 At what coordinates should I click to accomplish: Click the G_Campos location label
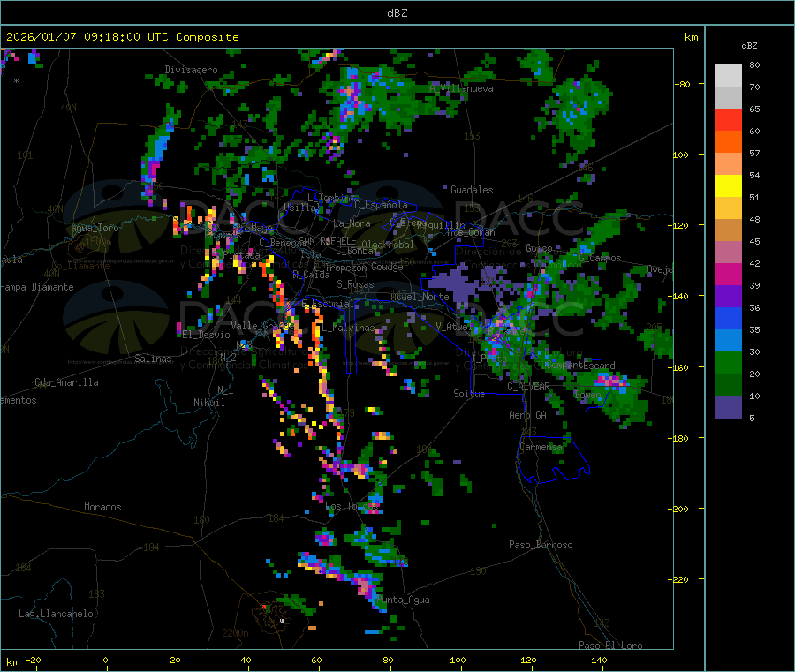point(600,258)
